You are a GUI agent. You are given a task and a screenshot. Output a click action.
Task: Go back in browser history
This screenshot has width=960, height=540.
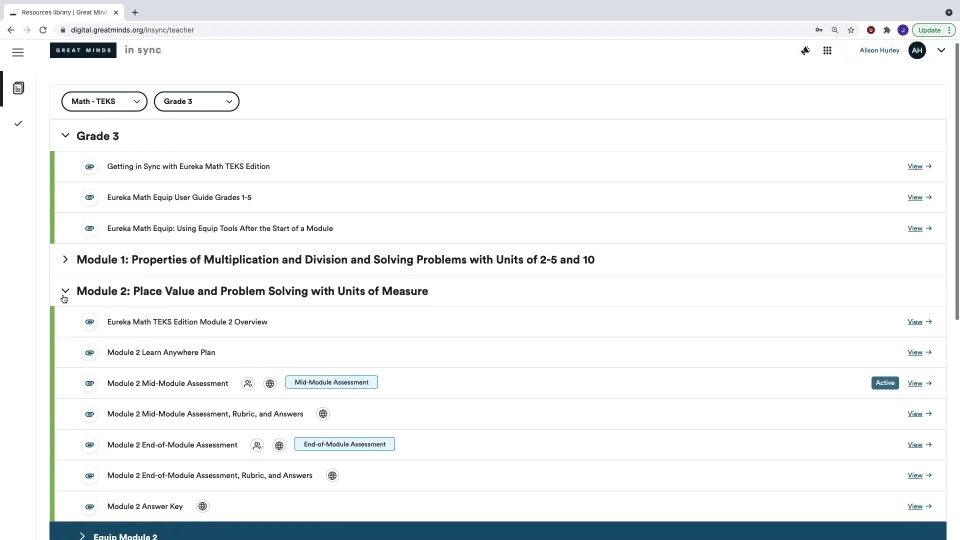click(11, 30)
